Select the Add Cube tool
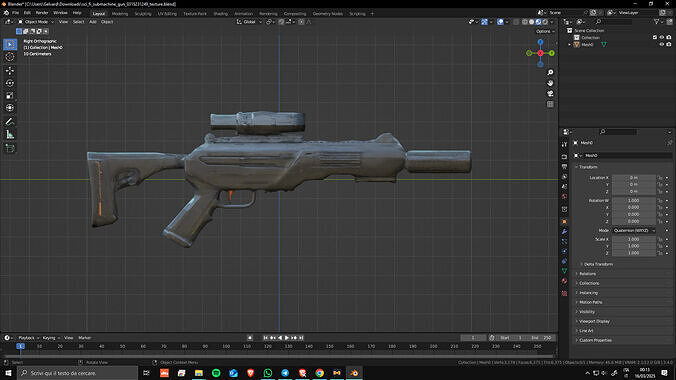The height and width of the screenshot is (380, 676). tap(10, 149)
